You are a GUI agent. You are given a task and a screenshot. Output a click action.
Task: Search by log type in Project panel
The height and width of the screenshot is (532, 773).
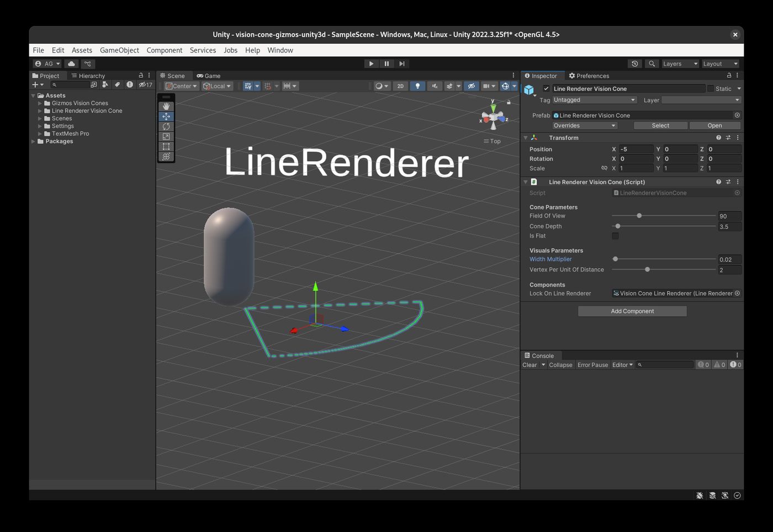tap(129, 84)
